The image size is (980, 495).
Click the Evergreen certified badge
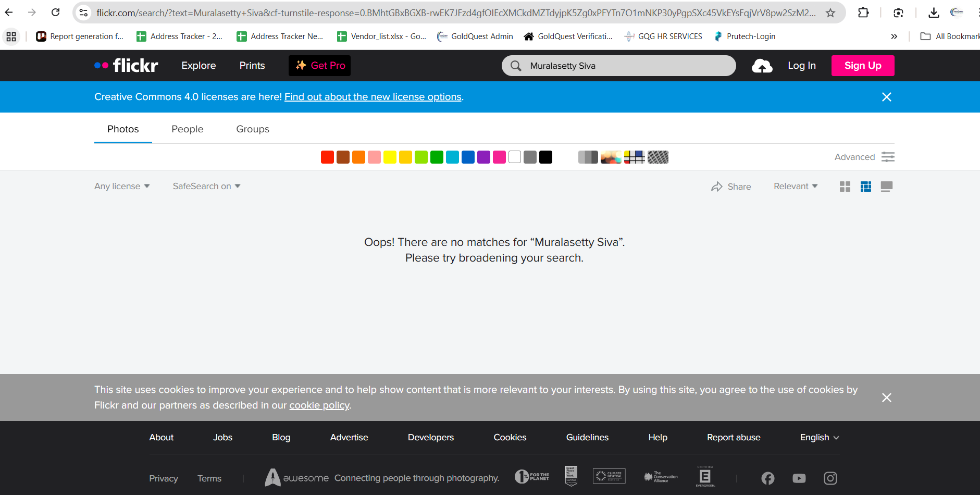coord(705,476)
